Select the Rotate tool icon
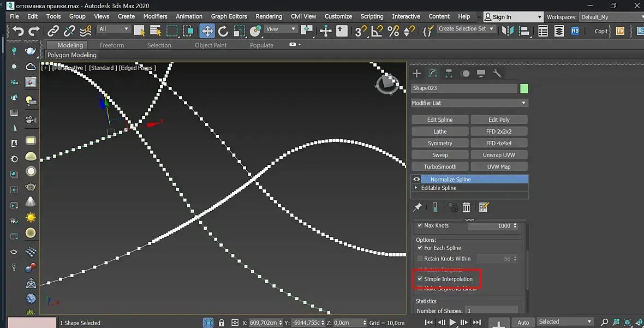 tap(223, 31)
